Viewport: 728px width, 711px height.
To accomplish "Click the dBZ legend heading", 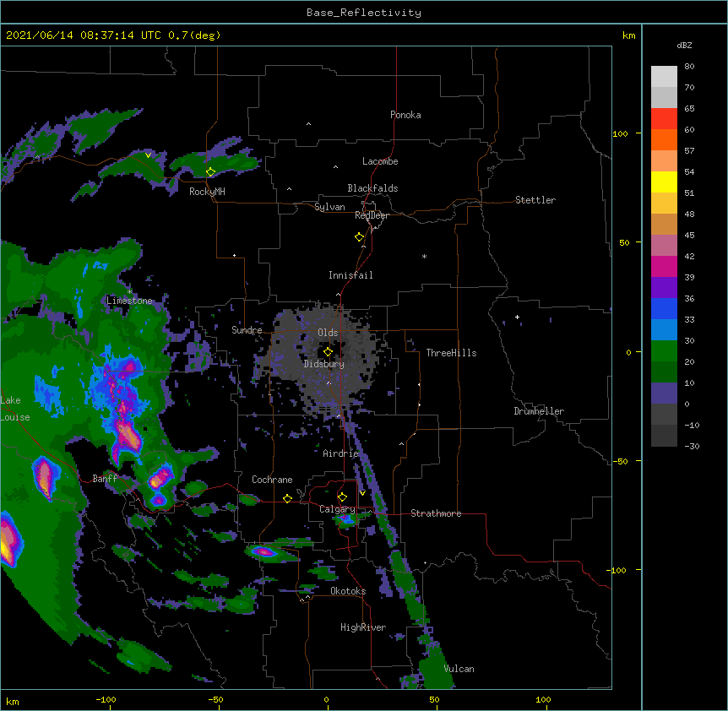I will [684, 45].
